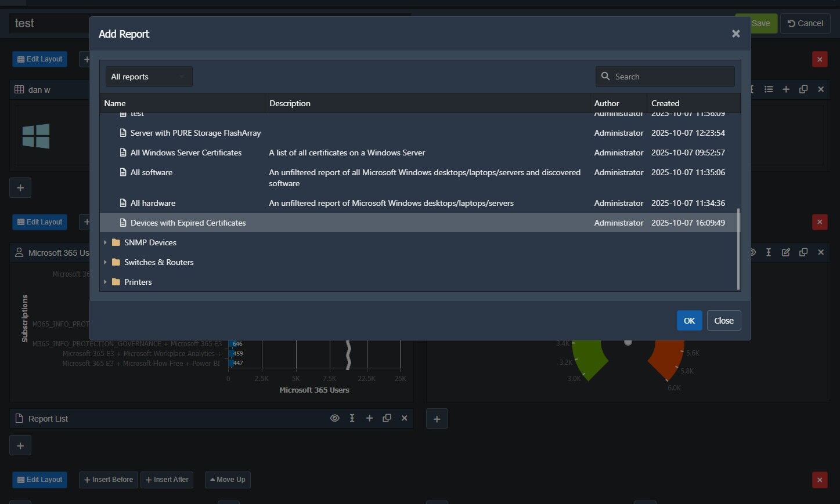Viewport: 840px width, 504px height.
Task: Expand the Switches & Routers folder
Action: point(105,262)
